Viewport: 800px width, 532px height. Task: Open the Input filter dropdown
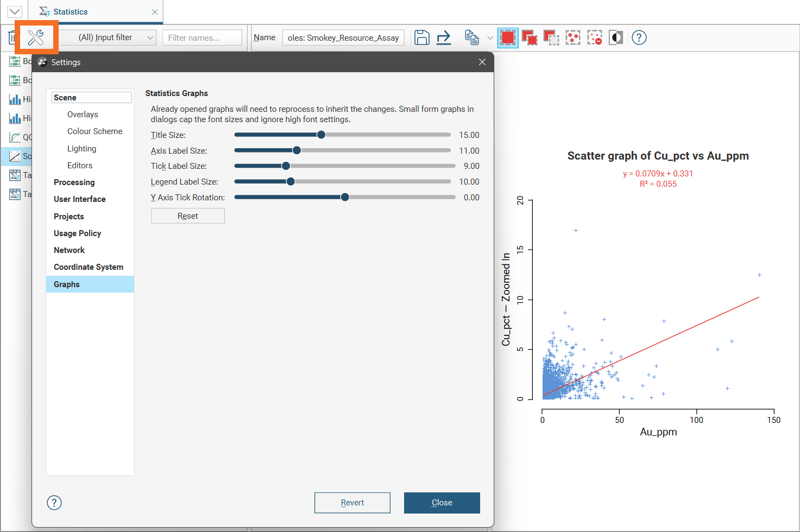coord(107,37)
